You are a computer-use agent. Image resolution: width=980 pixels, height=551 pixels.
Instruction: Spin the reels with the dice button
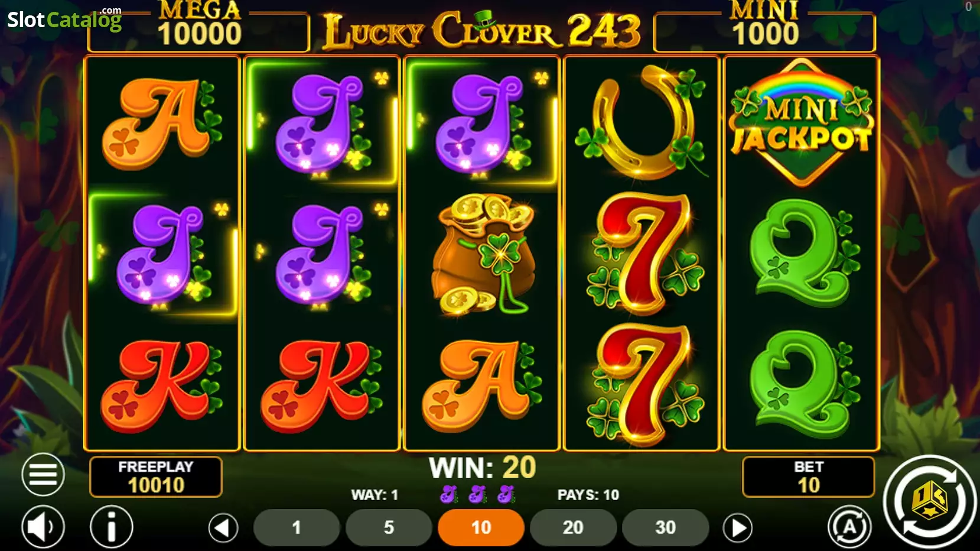pos(929,501)
